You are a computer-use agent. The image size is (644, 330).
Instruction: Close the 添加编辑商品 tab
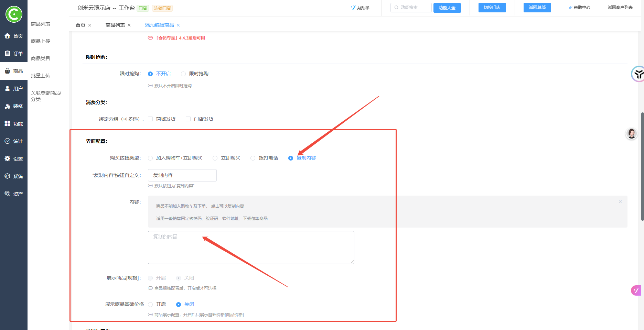(178, 25)
